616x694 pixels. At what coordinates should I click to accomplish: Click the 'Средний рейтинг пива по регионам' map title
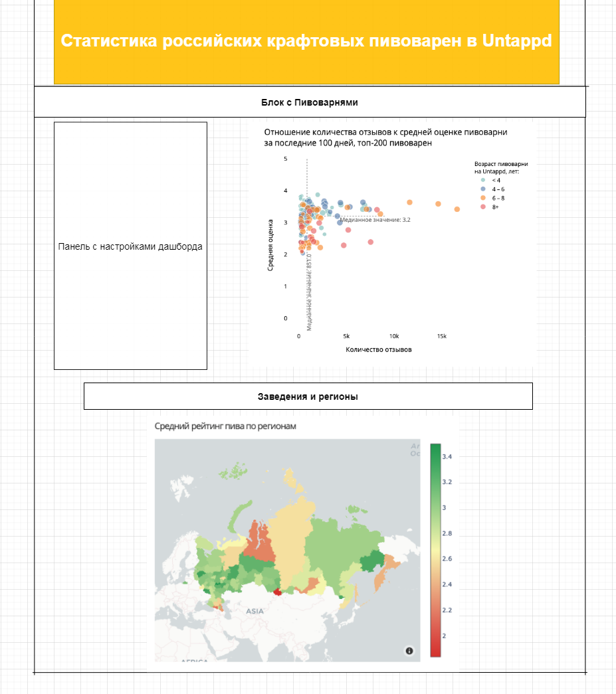coord(225,426)
